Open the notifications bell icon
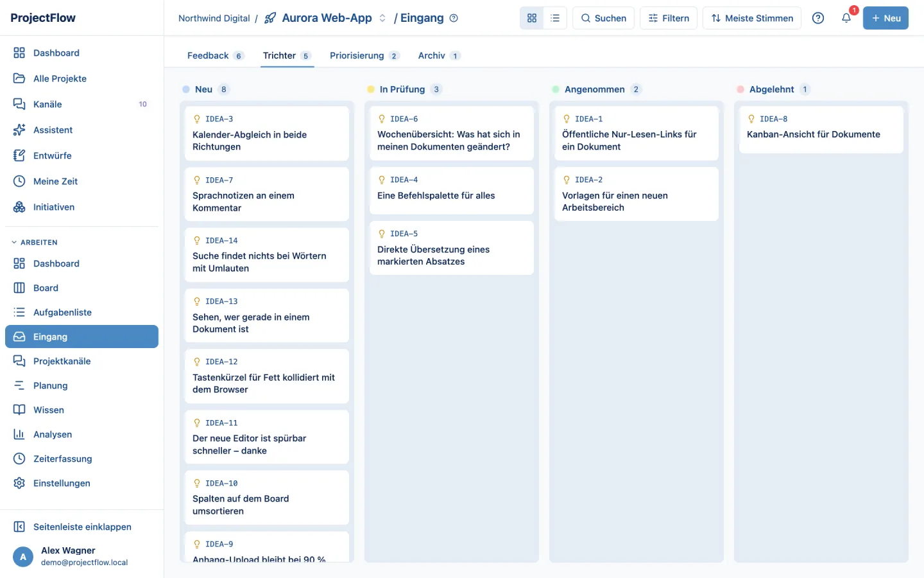 pos(846,18)
